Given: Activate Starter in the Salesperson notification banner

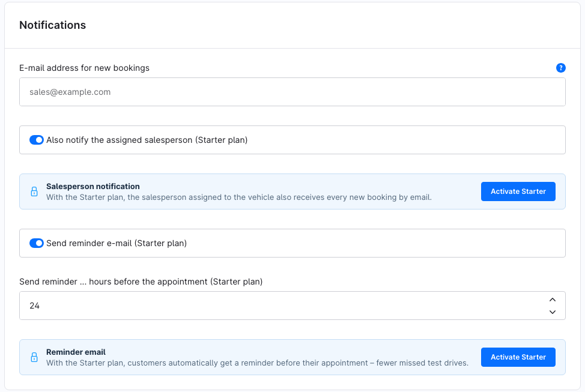Looking at the screenshot, I should coord(518,191).
